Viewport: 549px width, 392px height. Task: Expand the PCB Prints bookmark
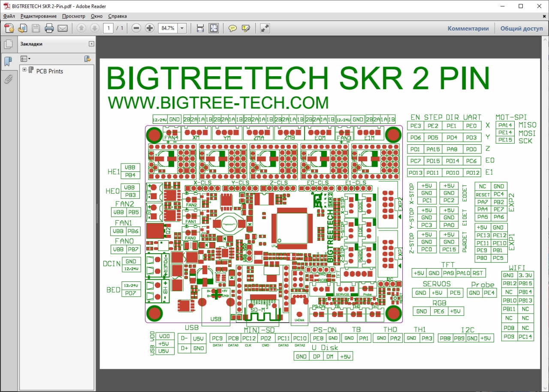click(24, 70)
